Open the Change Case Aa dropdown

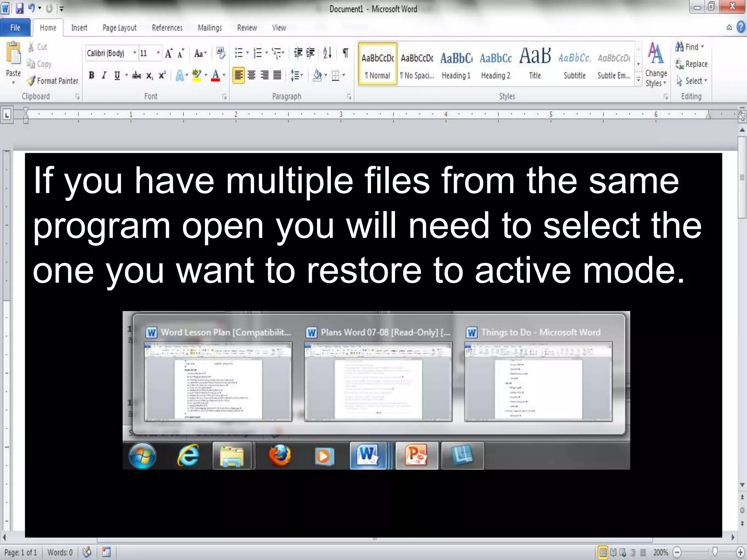pyautogui.click(x=200, y=54)
